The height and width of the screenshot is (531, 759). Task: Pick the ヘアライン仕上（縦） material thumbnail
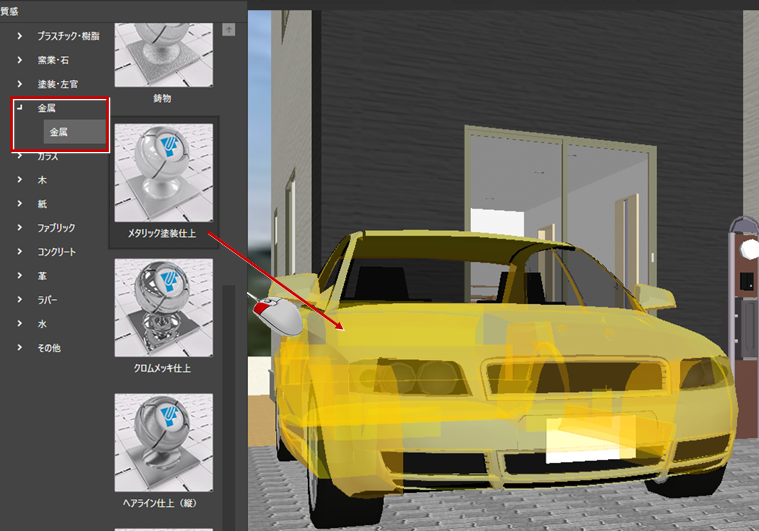pos(164,443)
